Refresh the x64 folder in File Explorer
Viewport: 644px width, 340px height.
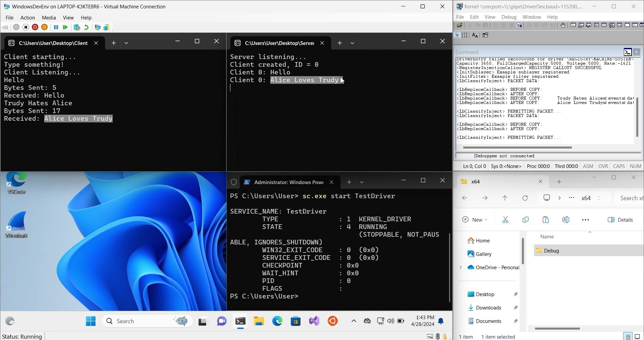click(x=525, y=198)
